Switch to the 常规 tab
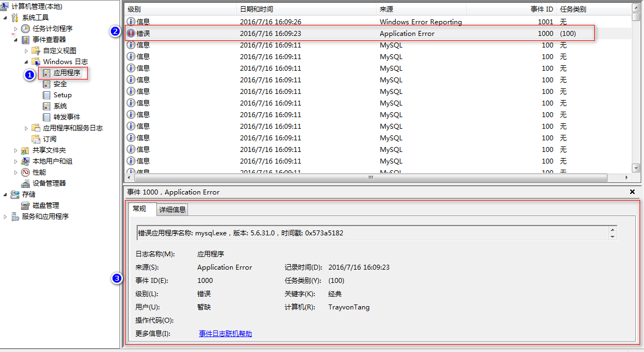 142,209
